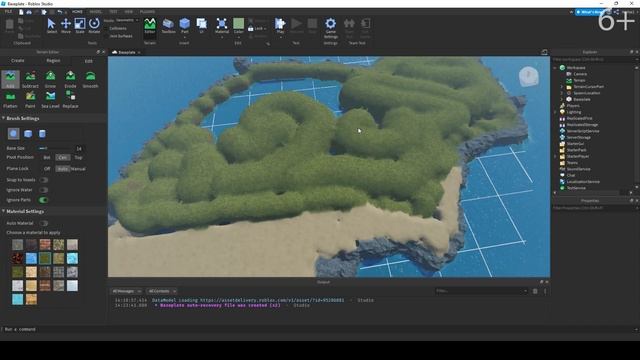The image size is (640, 360).
Task: Expand the Baseplate node in Explorer
Action: click(562, 100)
